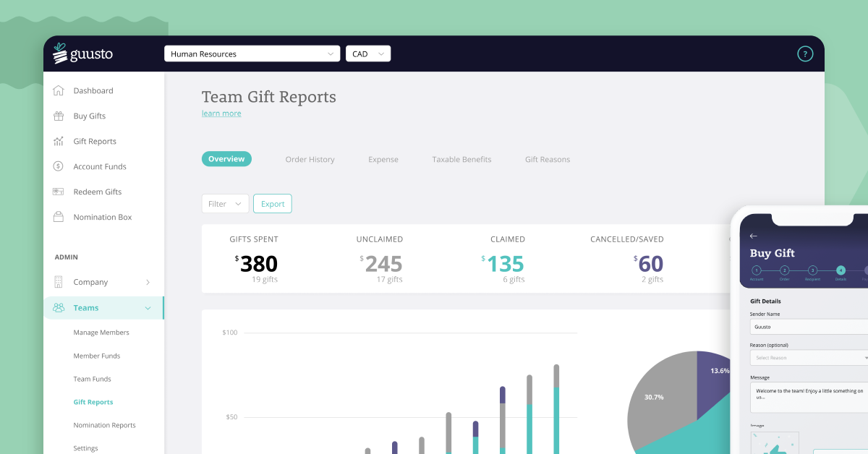Click the $60 Cancelled/Saved value
Screen dimensions: 868x454
point(648,264)
